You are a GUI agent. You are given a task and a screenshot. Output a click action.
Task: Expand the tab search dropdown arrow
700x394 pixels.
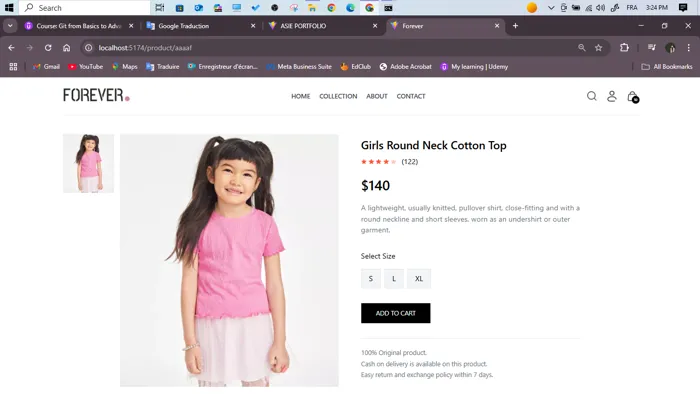(x=10, y=26)
